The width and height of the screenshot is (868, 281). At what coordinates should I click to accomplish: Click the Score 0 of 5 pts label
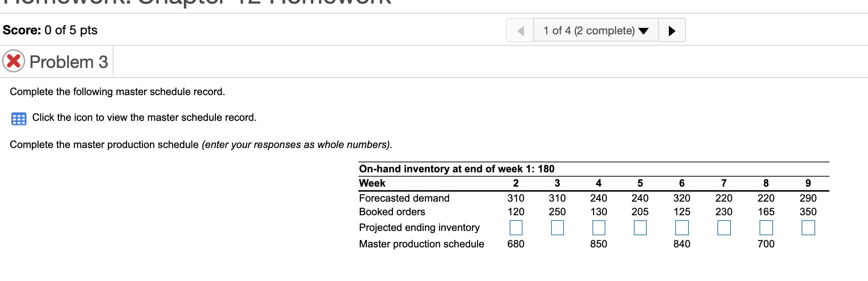tap(50, 30)
